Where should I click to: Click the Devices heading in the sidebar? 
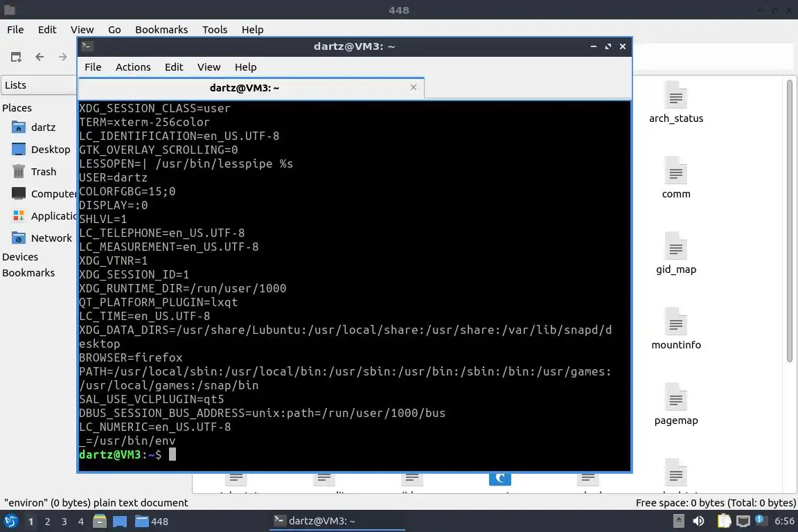(20, 257)
